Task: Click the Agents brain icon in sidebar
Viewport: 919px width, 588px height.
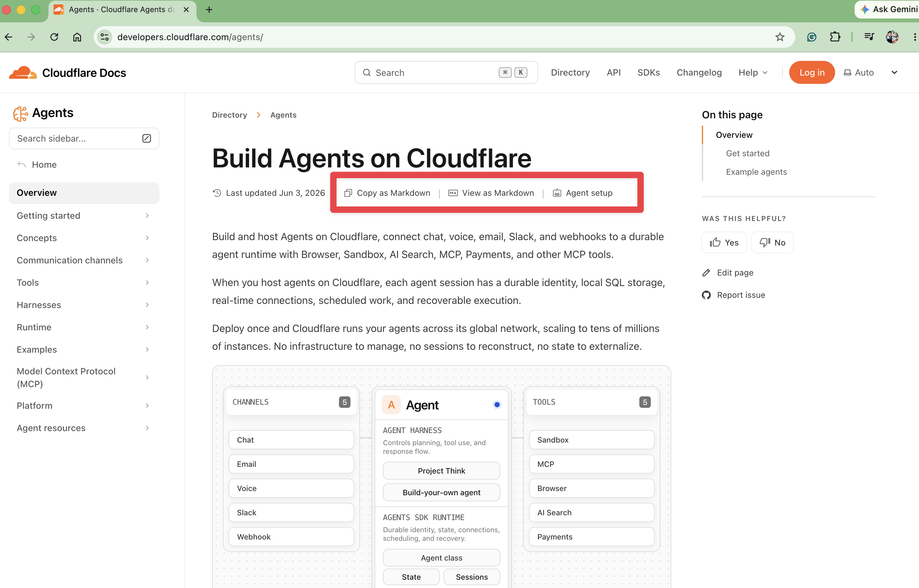Action: click(20, 114)
